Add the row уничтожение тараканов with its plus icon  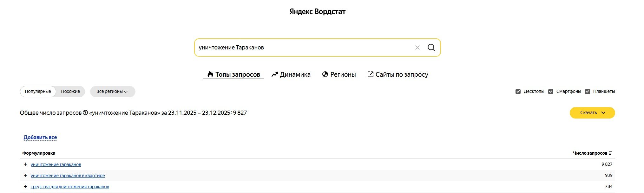pos(25,164)
